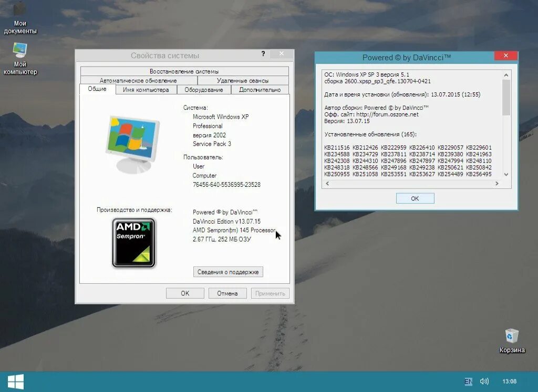Image resolution: width=538 pixels, height=392 pixels.
Task: Click OK in the DaVincci info window
Action: 415,198
